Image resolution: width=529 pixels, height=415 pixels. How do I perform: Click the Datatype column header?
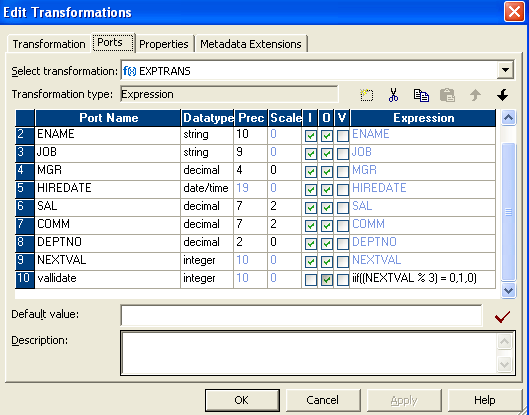click(207, 118)
